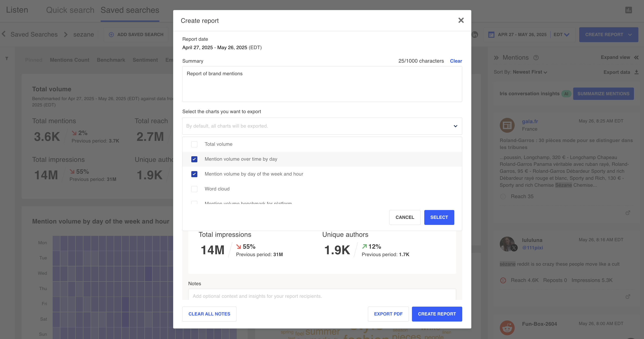Viewport: 644px width, 339px height.
Task: Close the Create report dialog
Action: (461, 20)
